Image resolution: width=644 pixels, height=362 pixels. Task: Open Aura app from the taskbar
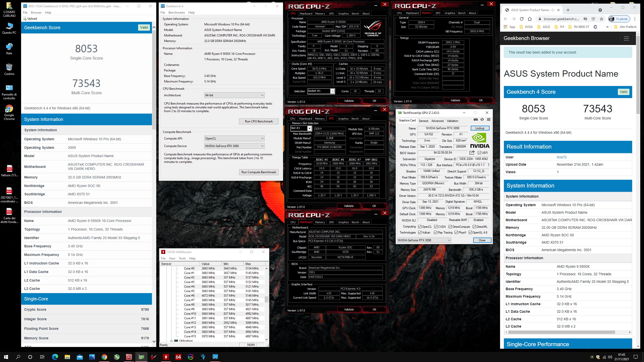tap(191, 357)
